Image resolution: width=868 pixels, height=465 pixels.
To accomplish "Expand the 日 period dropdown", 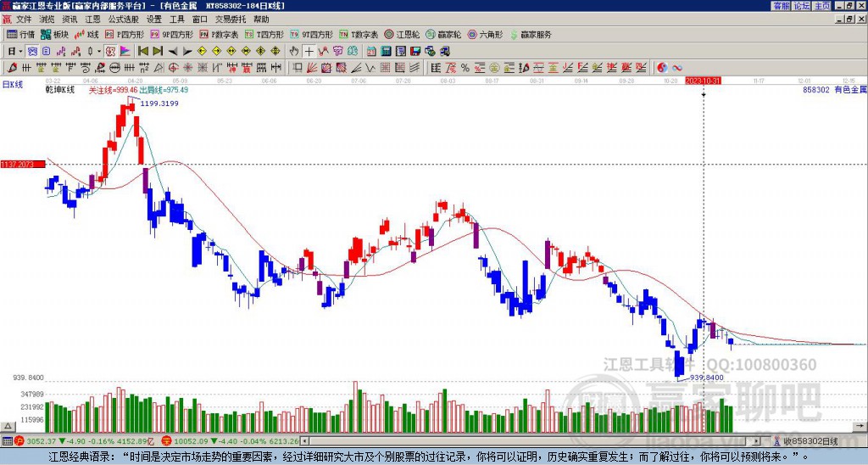I will [x=20, y=52].
